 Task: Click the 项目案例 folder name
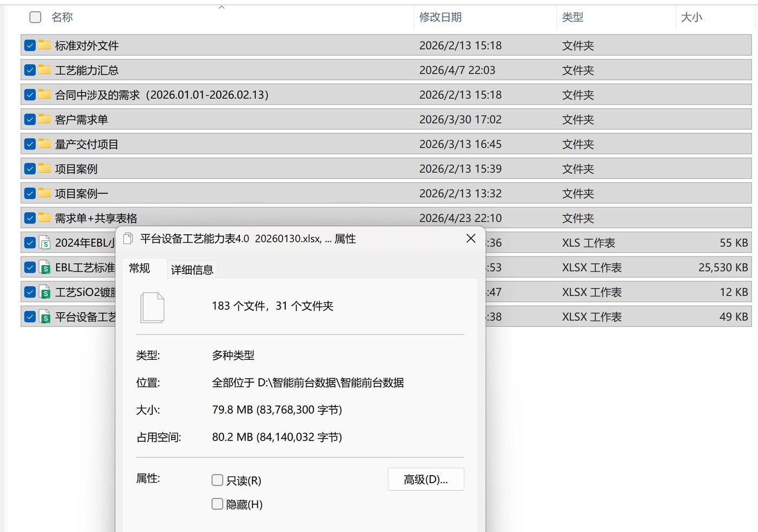coord(76,169)
